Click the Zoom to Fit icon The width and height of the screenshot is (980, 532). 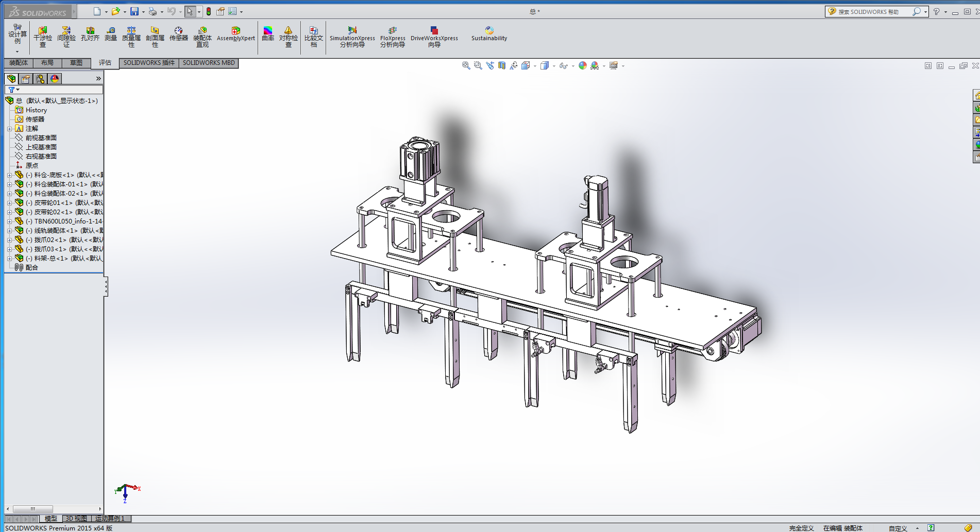(x=466, y=65)
